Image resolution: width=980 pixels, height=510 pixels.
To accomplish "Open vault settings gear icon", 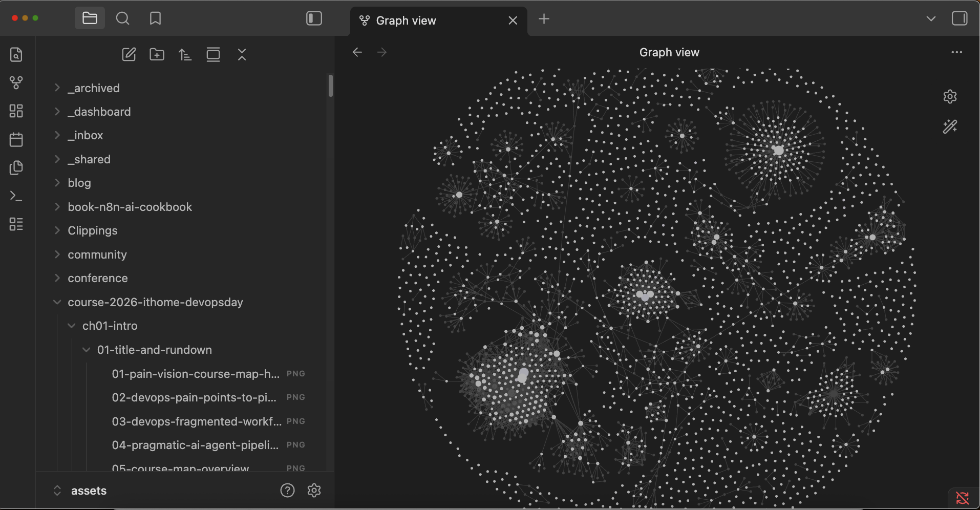I will (x=314, y=491).
